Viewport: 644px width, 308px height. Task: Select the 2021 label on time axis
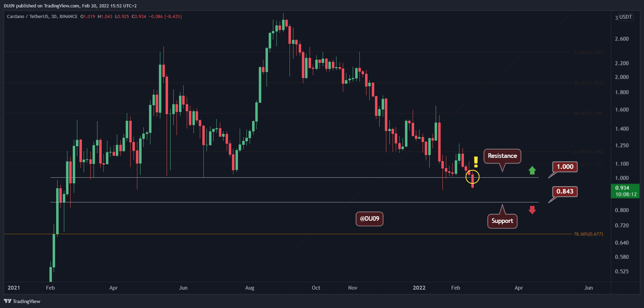14,288
